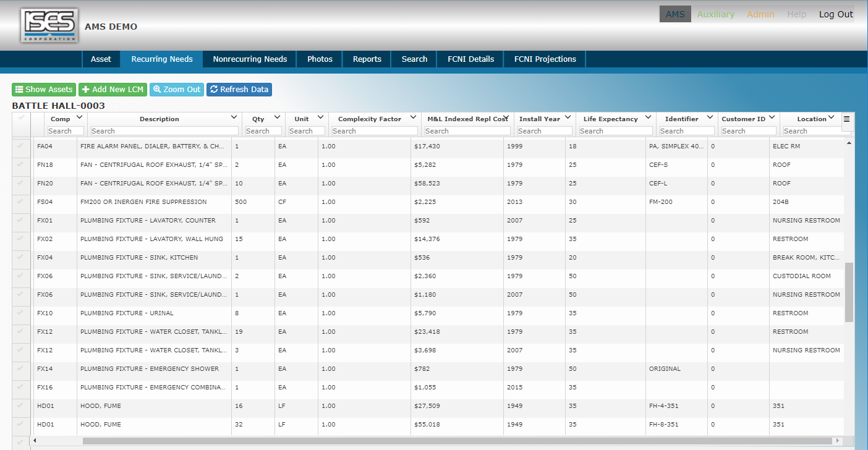Click the Show Assets button
This screenshot has width=868, height=450.
[x=44, y=90]
